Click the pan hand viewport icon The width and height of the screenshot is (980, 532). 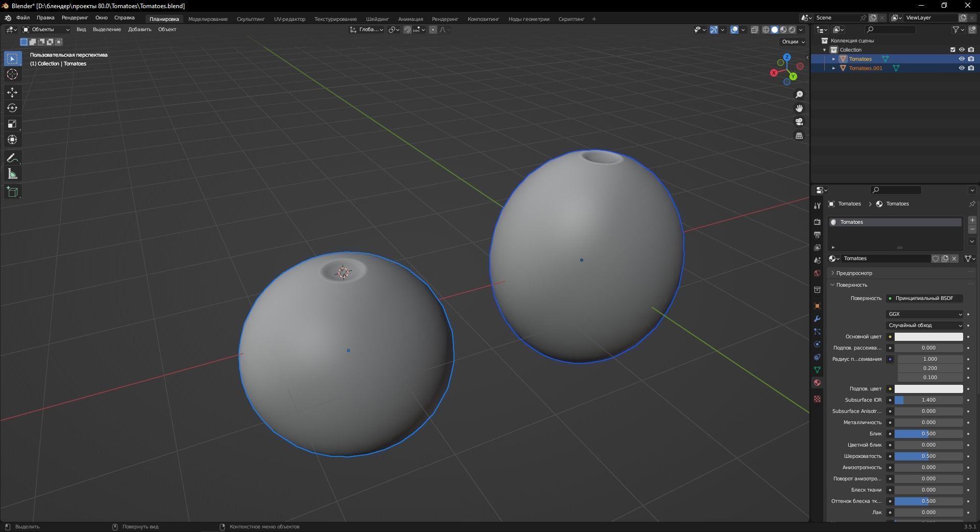coord(799,108)
